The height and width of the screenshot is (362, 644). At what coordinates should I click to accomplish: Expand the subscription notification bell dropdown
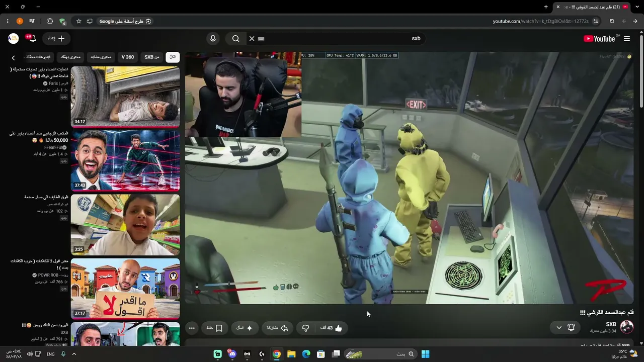pos(565,328)
